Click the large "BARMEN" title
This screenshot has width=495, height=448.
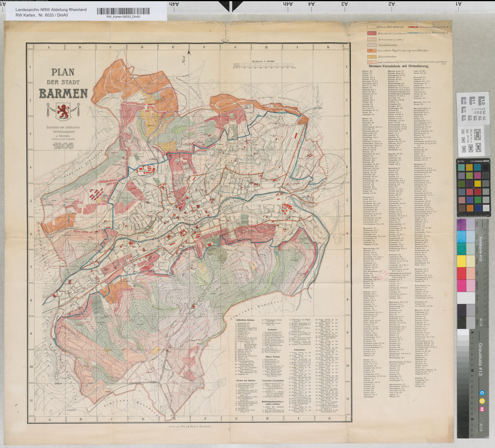click(63, 94)
